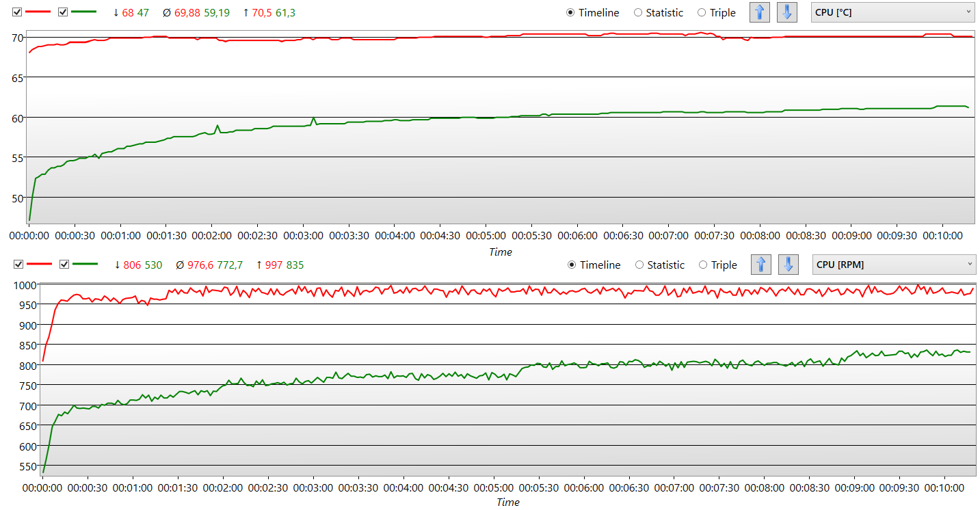
Task: Toggle the red series checkbox in the RPM chart
Action: coord(18,265)
